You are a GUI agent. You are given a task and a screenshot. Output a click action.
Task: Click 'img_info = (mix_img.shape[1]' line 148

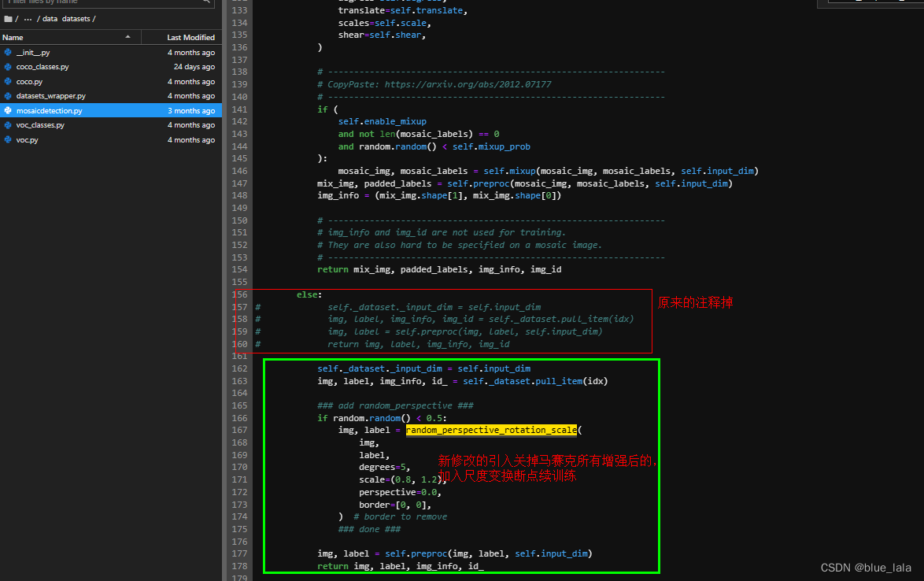pyautogui.click(x=439, y=195)
